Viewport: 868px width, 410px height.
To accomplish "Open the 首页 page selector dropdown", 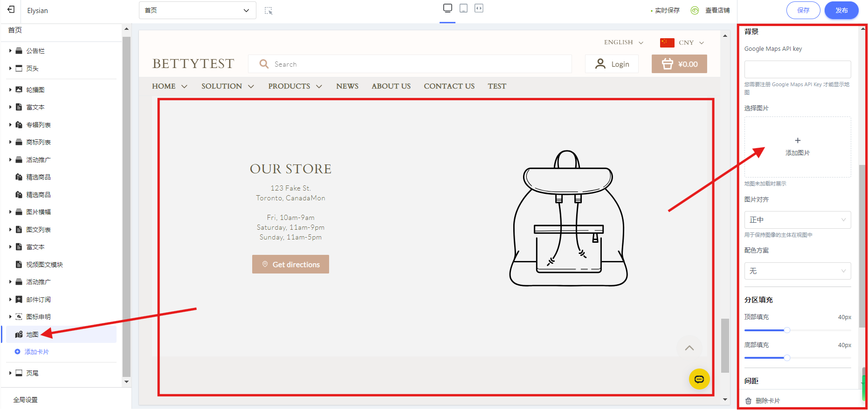I will click(197, 10).
